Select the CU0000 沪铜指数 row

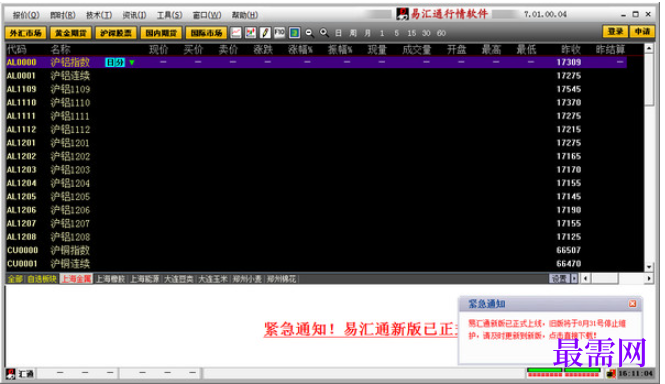[316, 250]
